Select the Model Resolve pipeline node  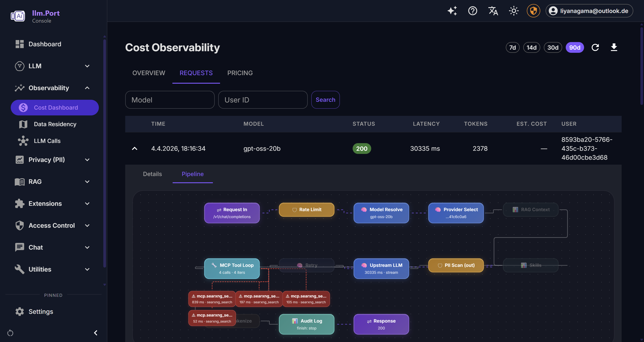pos(381,213)
